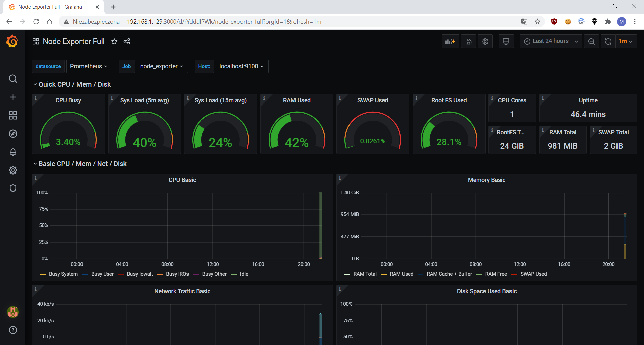Click the browser home button
Screen dimensions: 644x345
[49, 22]
